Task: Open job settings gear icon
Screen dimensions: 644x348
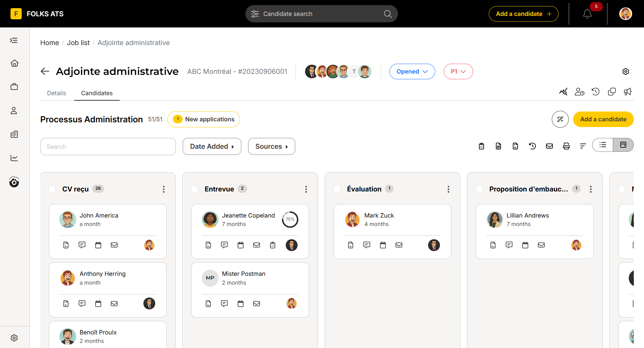Action: point(626,71)
